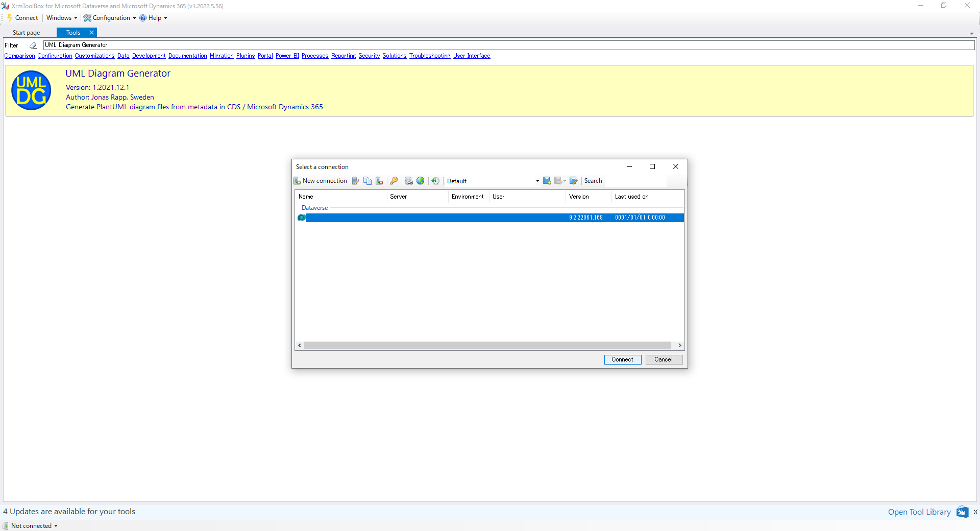Click the Data category link
980x531 pixels.
pos(123,56)
